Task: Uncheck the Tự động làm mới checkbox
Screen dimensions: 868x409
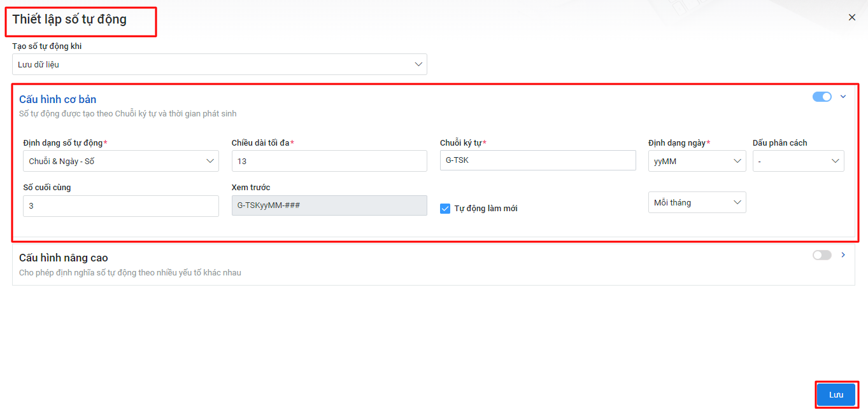Action: [446, 209]
